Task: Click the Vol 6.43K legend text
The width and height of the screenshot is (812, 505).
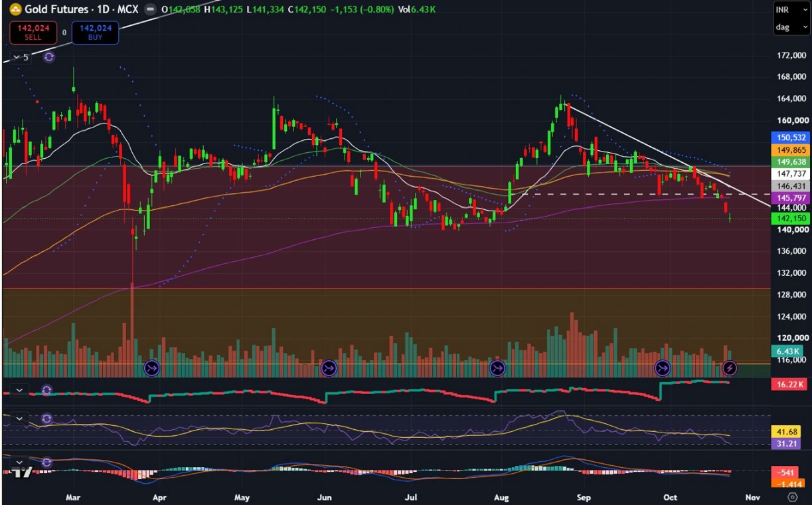Action: pyautogui.click(x=417, y=9)
